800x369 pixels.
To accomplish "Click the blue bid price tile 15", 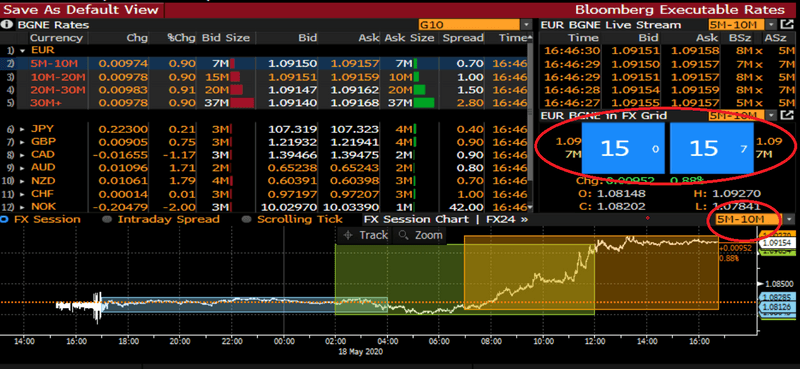I will point(623,147).
